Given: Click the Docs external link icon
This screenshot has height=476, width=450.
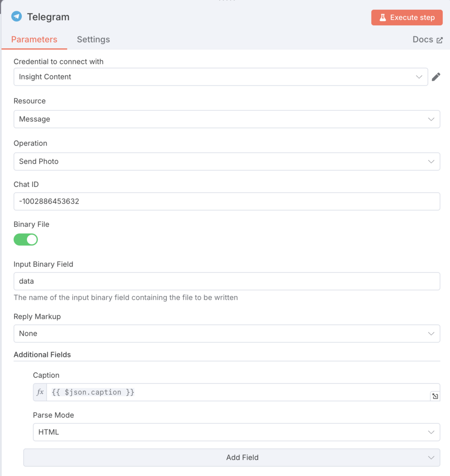Looking at the screenshot, I should [440, 40].
